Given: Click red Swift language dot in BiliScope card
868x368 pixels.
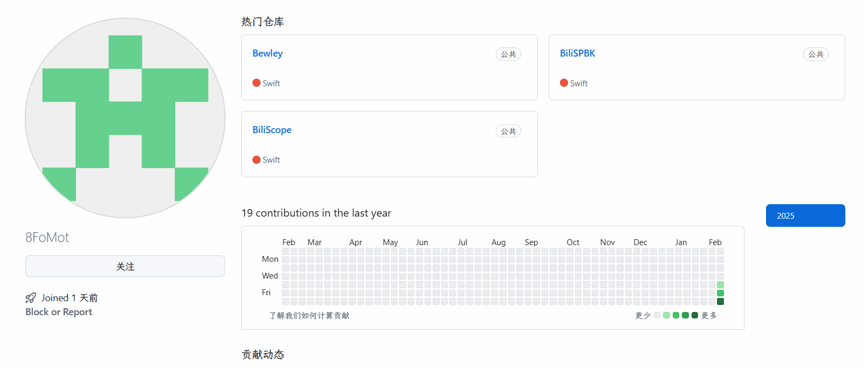Looking at the screenshot, I should (x=257, y=159).
